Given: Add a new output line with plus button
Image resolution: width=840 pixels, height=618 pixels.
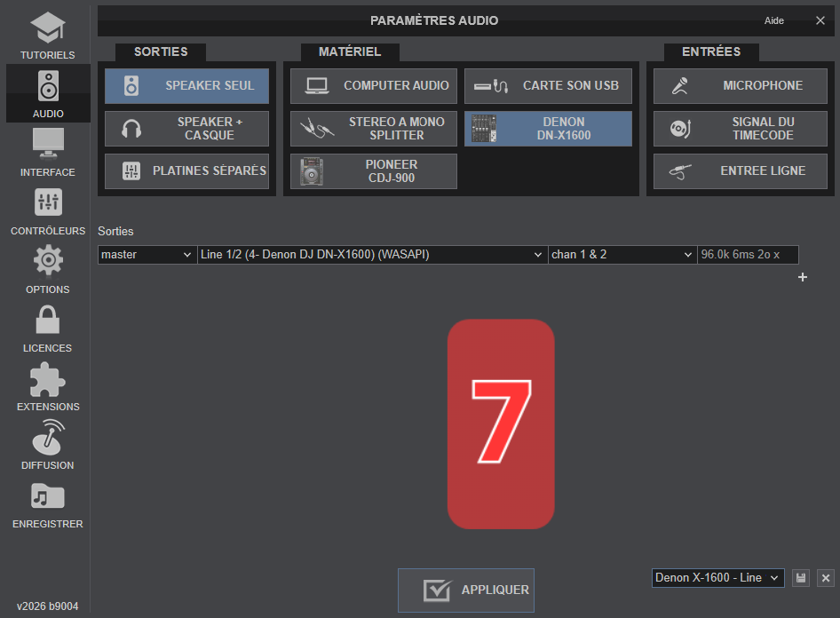Looking at the screenshot, I should coord(803,278).
